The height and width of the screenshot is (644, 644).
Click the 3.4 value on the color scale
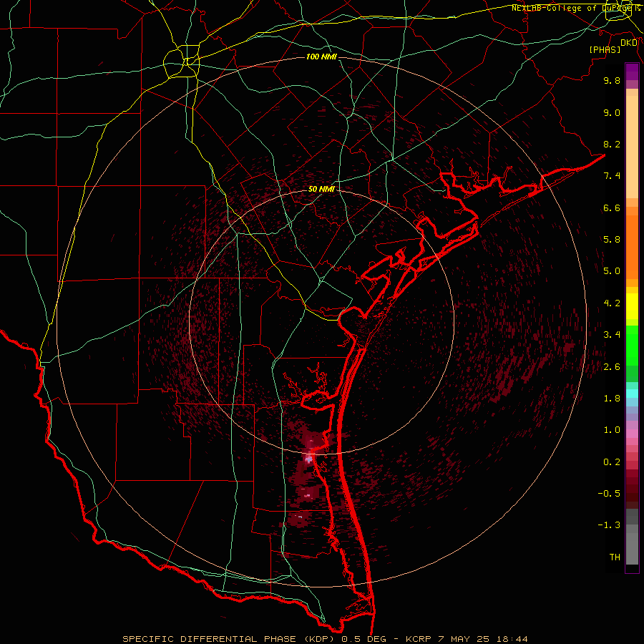tap(612, 335)
